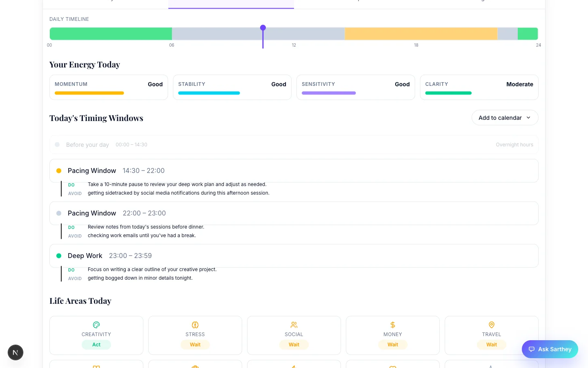The height and width of the screenshot is (368, 588).
Task: Click the purple marker on the daily timeline
Action: tap(263, 28)
